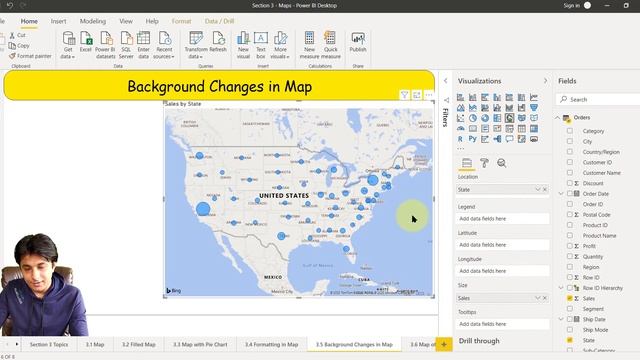The image size is (640, 360).
Task: Click Sign in
Action: (x=571, y=5)
